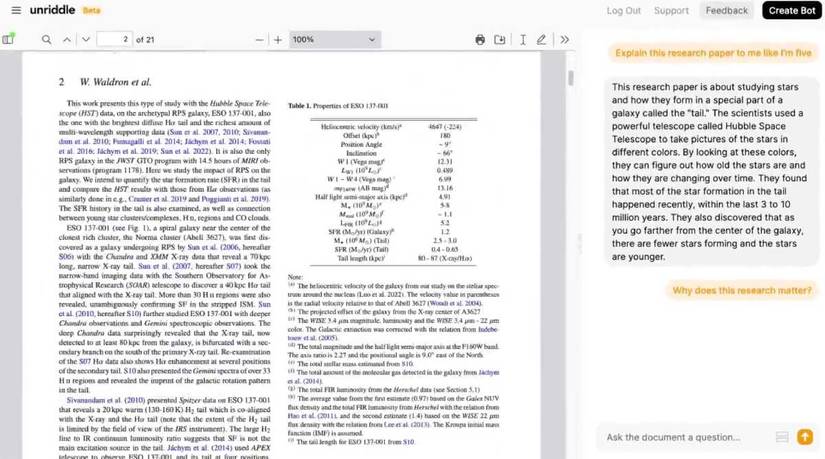Click the panel divider handle
This screenshot has height=459, width=825.
click(580, 243)
